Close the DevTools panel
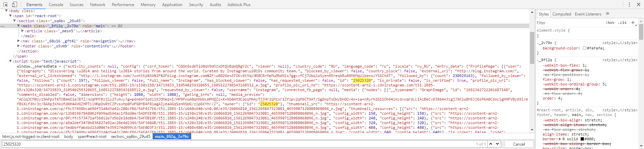This screenshot has height=149, width=644. pyautogui.click(x=638, y=4)
